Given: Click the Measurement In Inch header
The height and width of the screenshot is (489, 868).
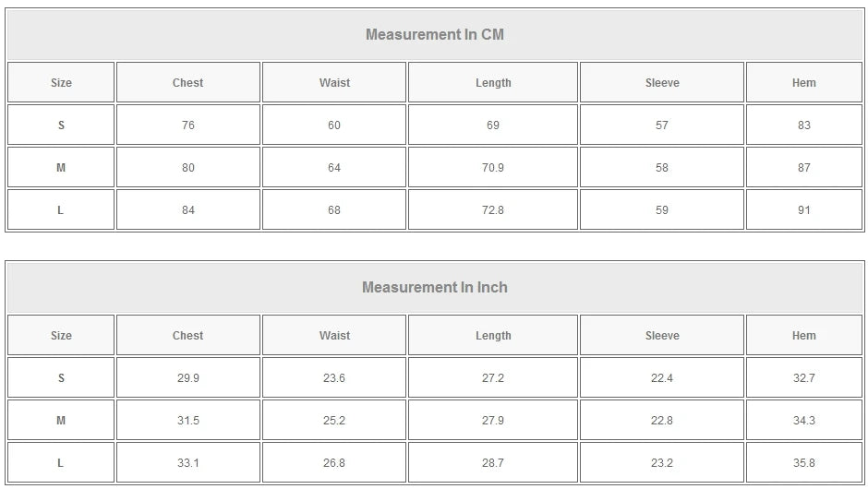Looking at the screenshot, I should pyautogui.click(x=434, y=288).
